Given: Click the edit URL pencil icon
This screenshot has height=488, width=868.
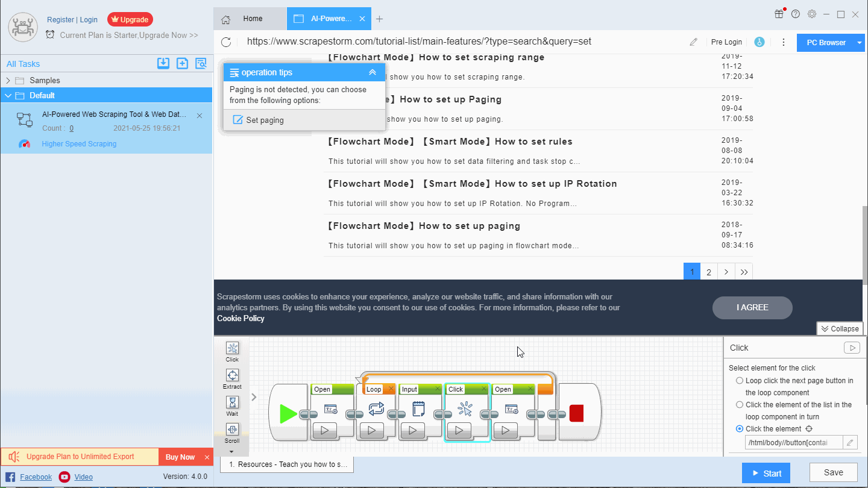Looking at the screenshot, I should (694, 42).
